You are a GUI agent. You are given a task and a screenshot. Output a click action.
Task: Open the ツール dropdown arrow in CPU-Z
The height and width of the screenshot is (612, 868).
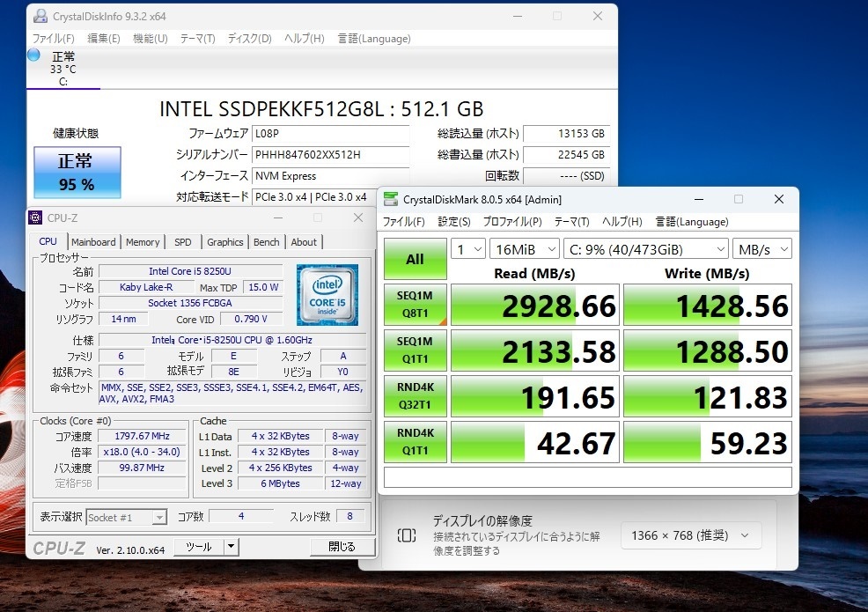(232, 547)
